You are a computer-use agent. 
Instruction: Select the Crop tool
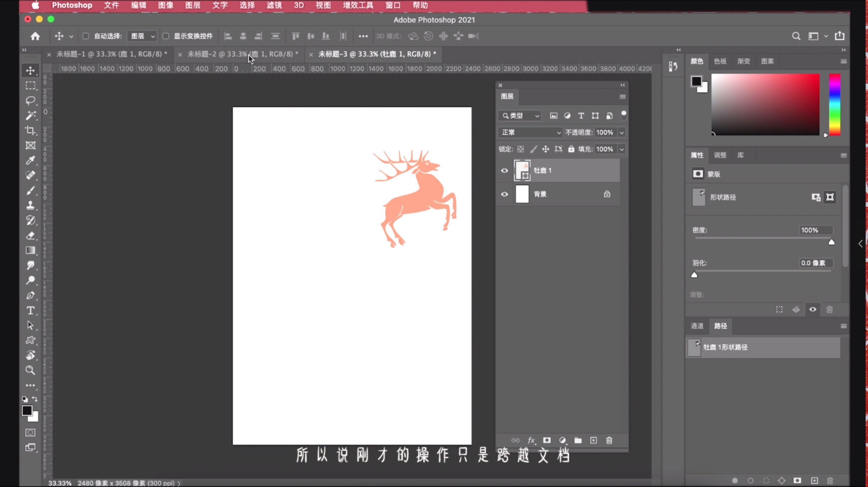30,131
